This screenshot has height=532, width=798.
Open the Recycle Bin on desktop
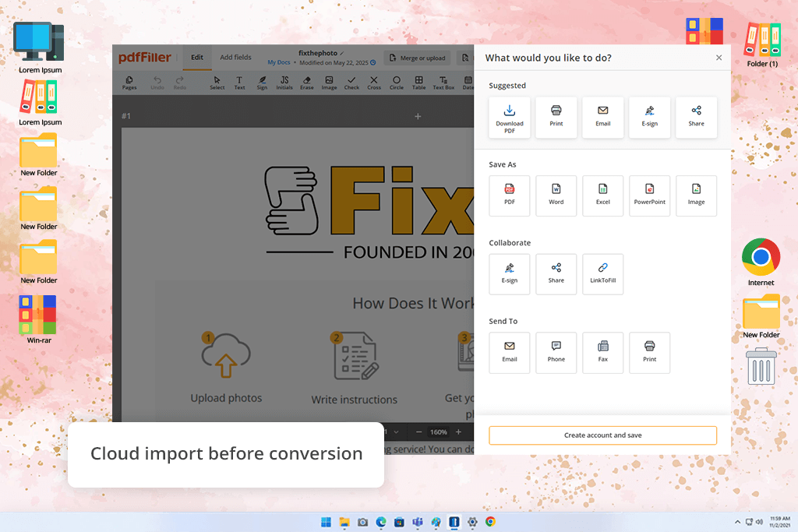[x=761, y=366]
